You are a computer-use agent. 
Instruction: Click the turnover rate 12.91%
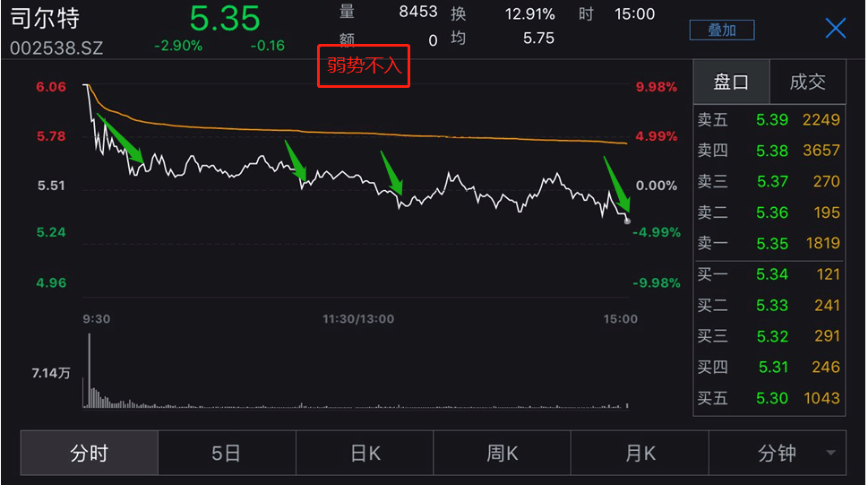(x=529, y=13)
